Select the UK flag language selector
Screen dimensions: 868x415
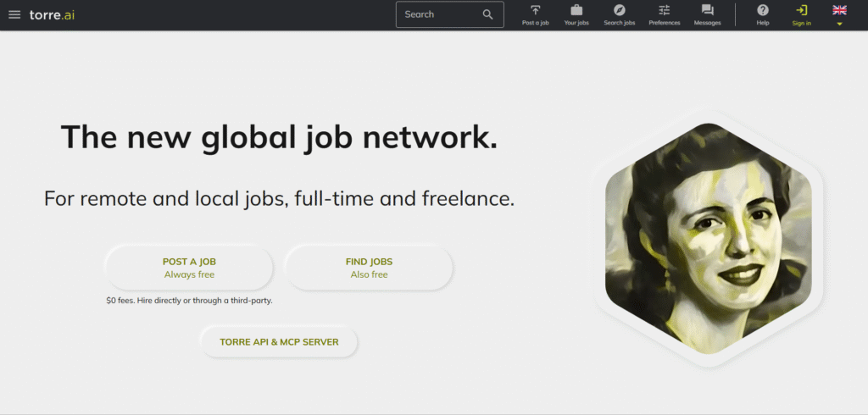click(x=839, y=10)
